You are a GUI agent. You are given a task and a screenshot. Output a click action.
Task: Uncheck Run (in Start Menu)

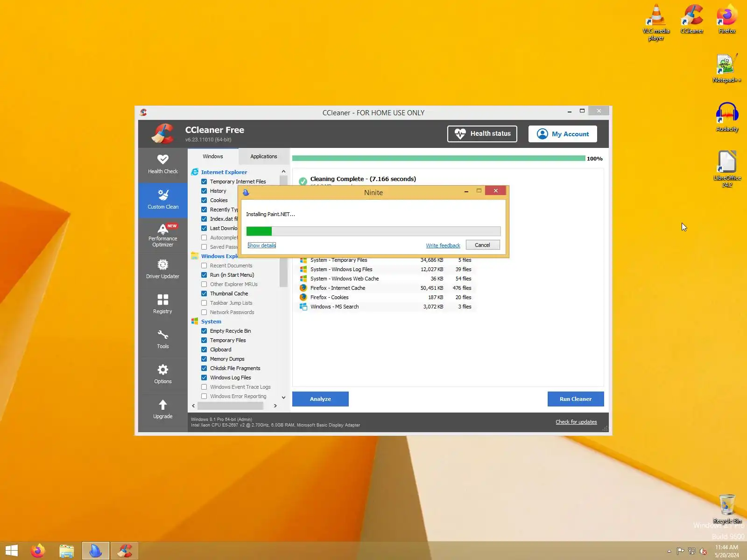(204, 275)
